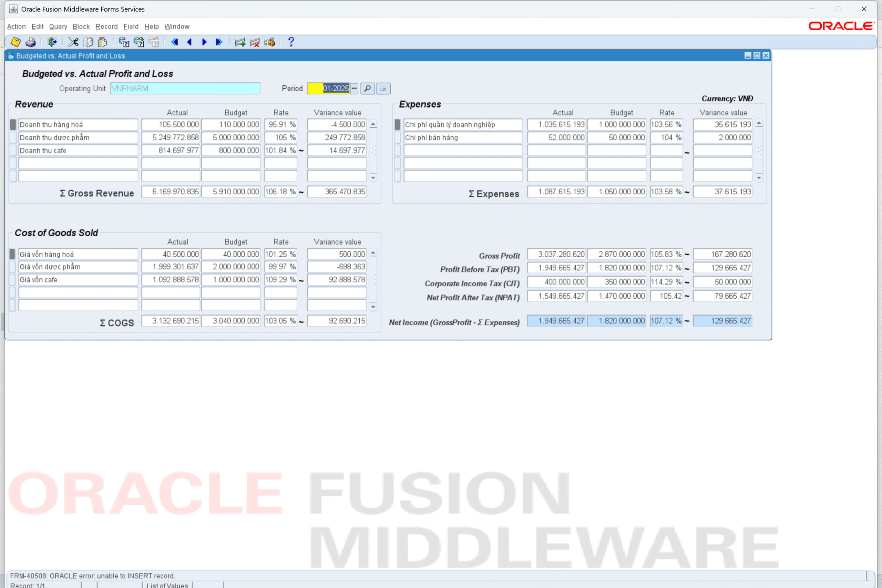Image resolution: width=882 pixels, height=588 pixels.
Task: Click the Next Record arrow icon
Action: [204, 42]
